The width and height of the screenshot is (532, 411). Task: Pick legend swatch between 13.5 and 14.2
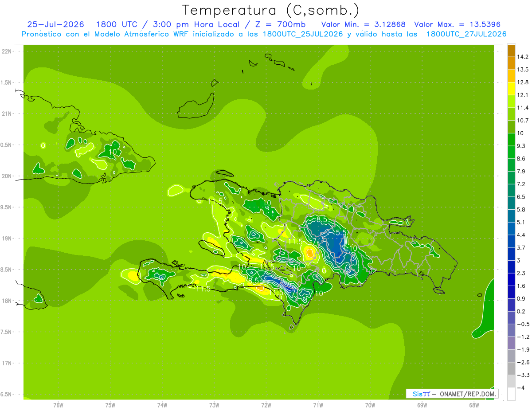pyautogui.click(x=511, y=63)
